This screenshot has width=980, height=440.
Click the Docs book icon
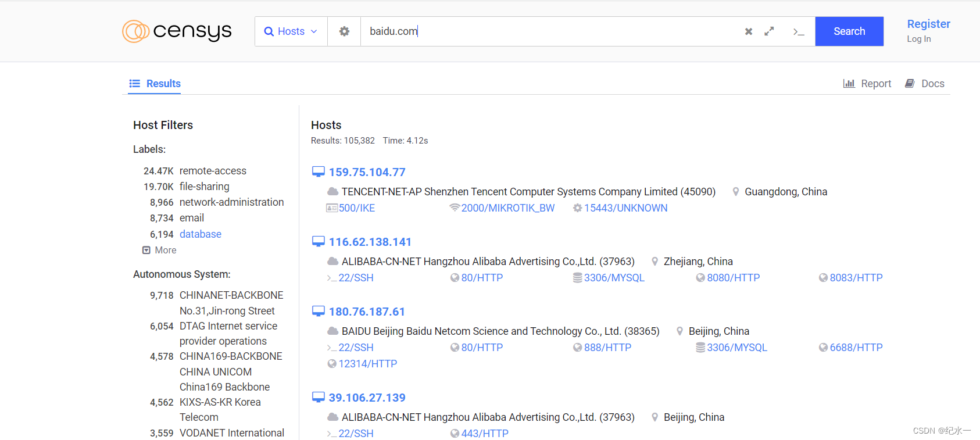910,84
